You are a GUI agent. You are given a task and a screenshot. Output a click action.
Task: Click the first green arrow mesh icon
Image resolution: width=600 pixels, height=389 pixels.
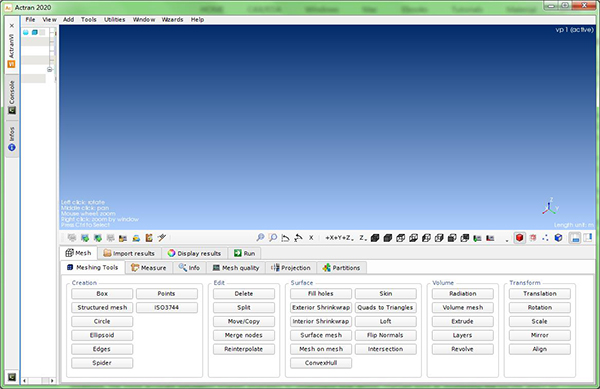tap(85, 238)
